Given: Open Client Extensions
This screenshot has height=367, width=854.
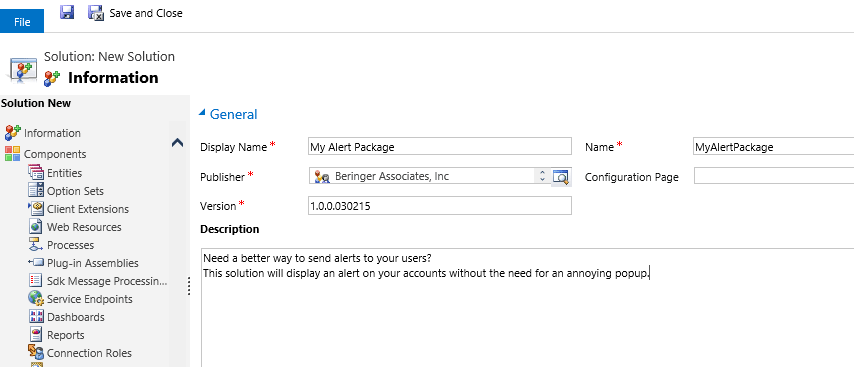Looking at the screenshot, I should [x=88, y=209].
